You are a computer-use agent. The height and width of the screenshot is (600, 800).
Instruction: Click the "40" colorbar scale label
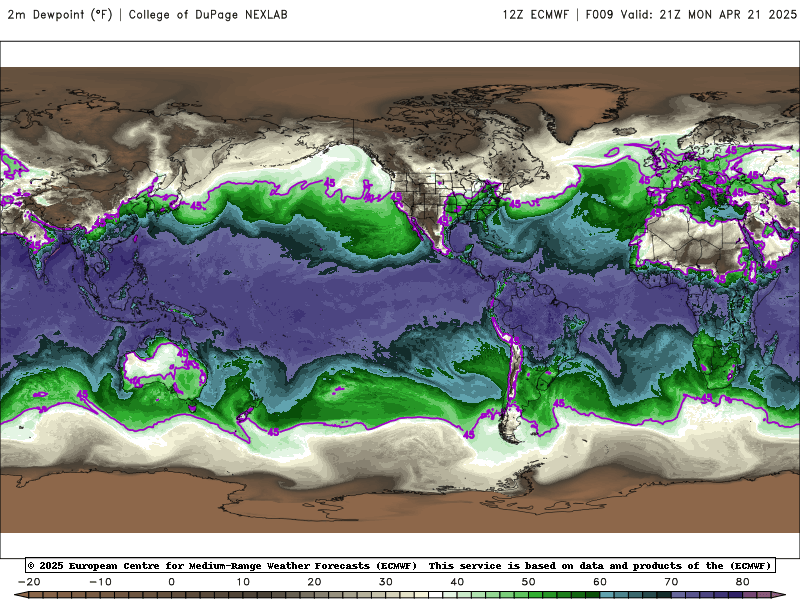coord(457,582)
